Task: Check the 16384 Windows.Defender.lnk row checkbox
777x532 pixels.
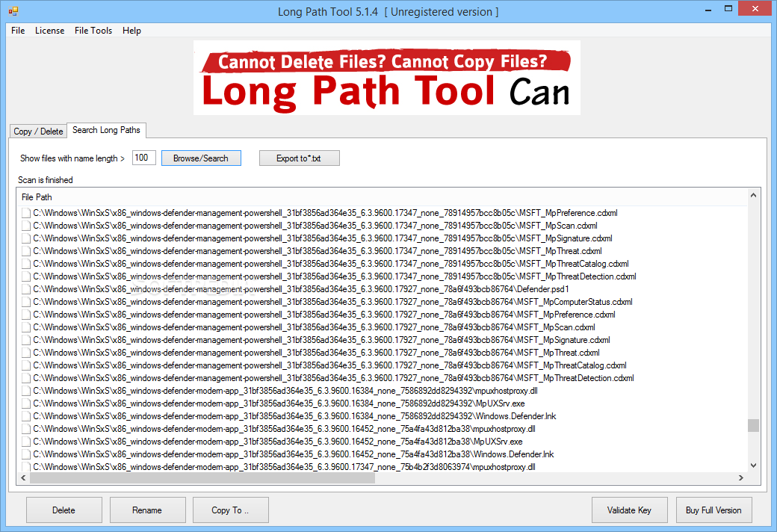Action: [x=26, y=416]
